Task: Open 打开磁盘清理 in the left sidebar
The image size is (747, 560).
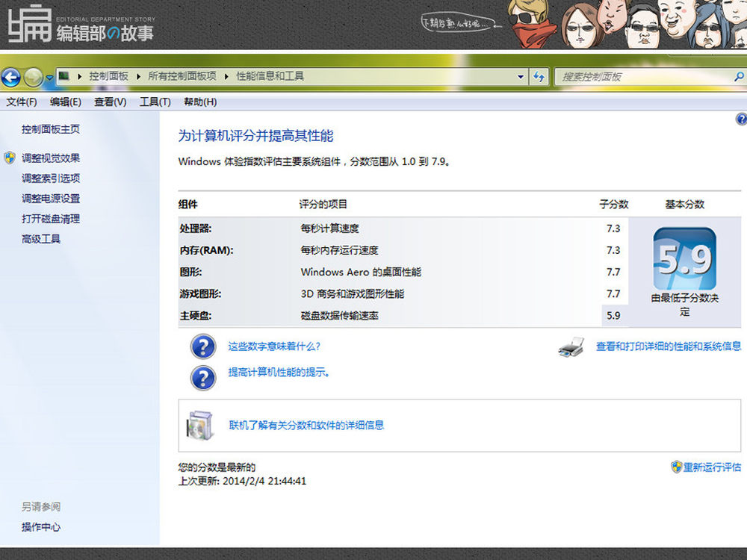Action: 51,219
